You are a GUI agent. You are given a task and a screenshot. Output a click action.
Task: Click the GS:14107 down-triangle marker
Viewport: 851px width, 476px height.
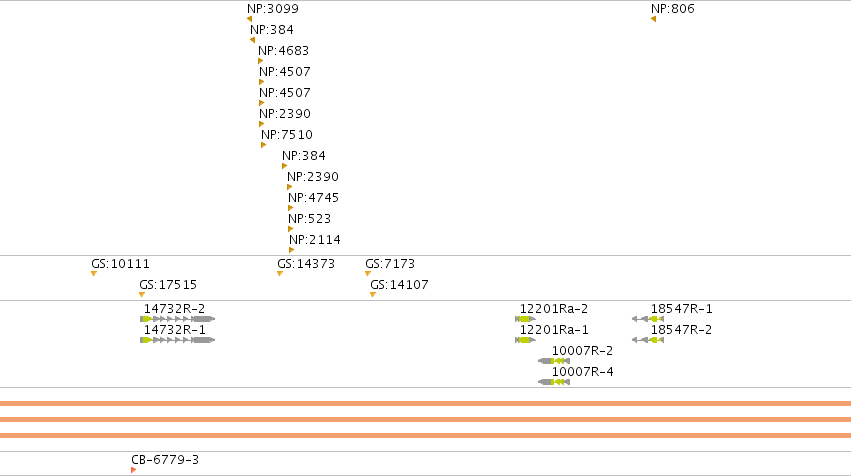pos(373,295)
